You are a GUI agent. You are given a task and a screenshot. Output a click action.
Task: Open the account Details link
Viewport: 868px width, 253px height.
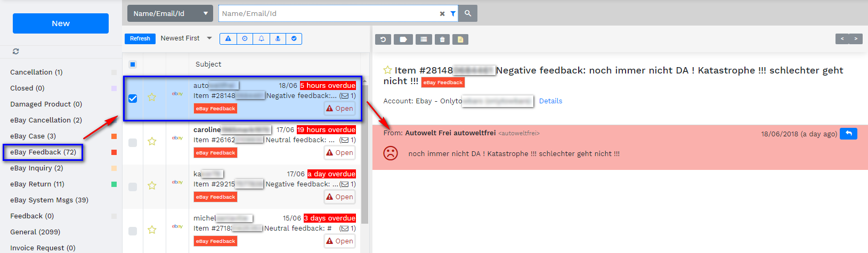[x=550, y=101]
